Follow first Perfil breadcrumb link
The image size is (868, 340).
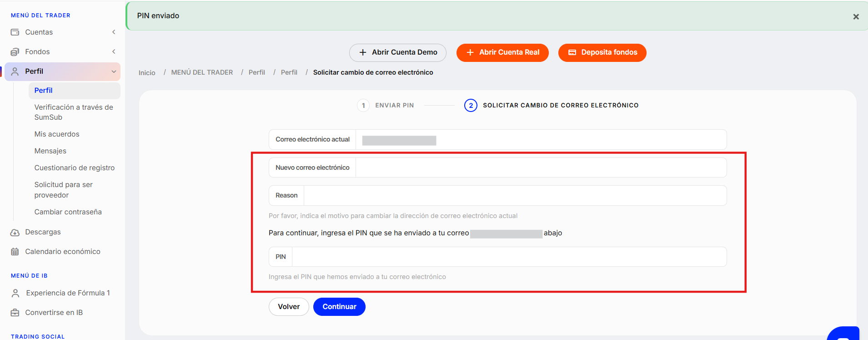point(257,73)
